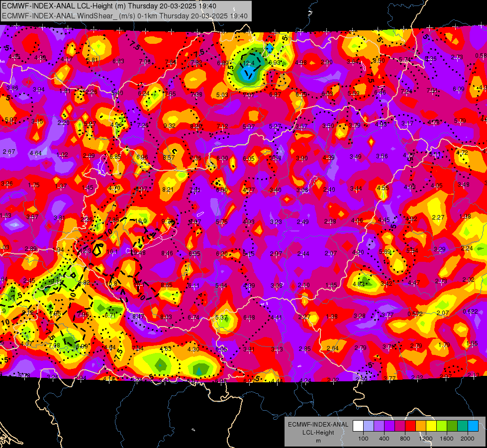Click the 6.71 grid value
Image resolution: width=487 pixels, height=448 pixels.
tap(110, 315)
